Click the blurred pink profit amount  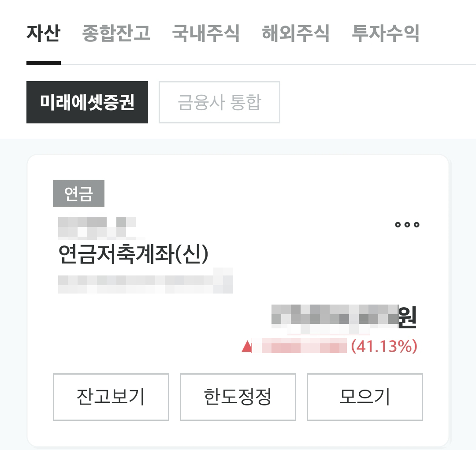tap(299, 346)
